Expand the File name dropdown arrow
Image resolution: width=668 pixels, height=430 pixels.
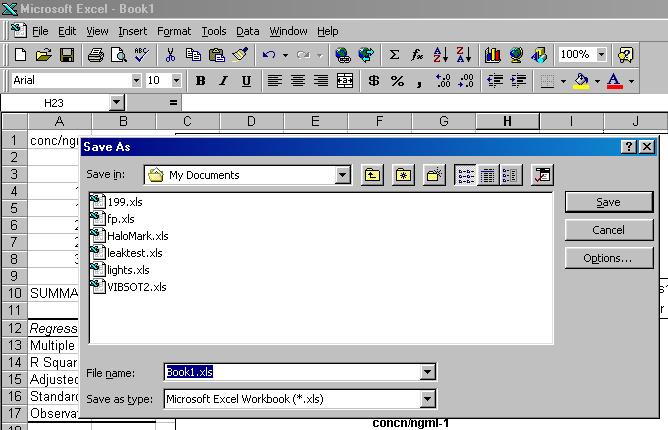427,372
